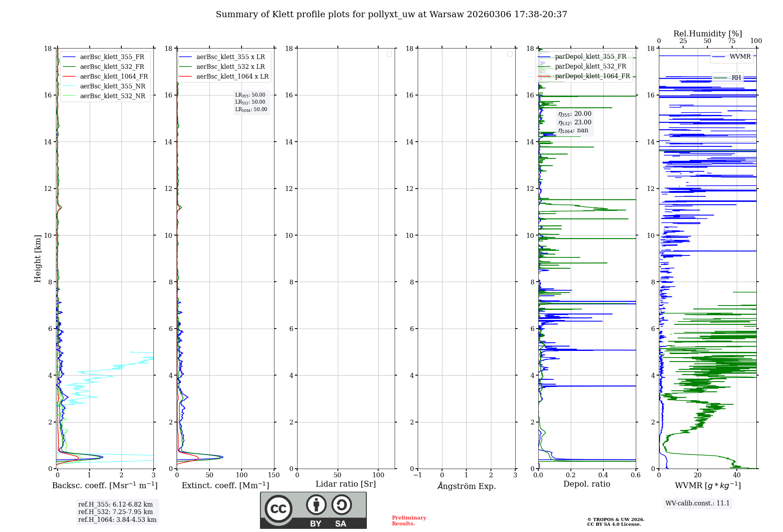Click the empty legend box in Ångström Exp. plot
The image size is (783, 532).
[x=510, y=54]
